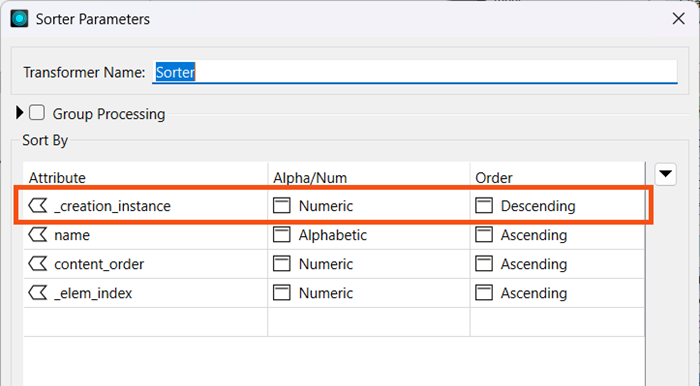Click Numeric value in _creation_instance row
Viewport: 700px width, 386px height.
tap(326, 206)
